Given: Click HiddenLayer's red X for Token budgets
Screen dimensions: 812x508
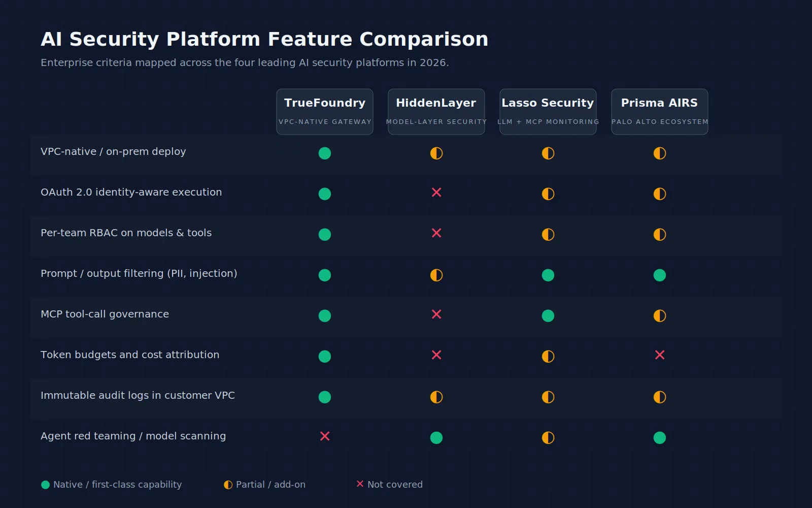Looking at the screenshot, I should point(436,355).
